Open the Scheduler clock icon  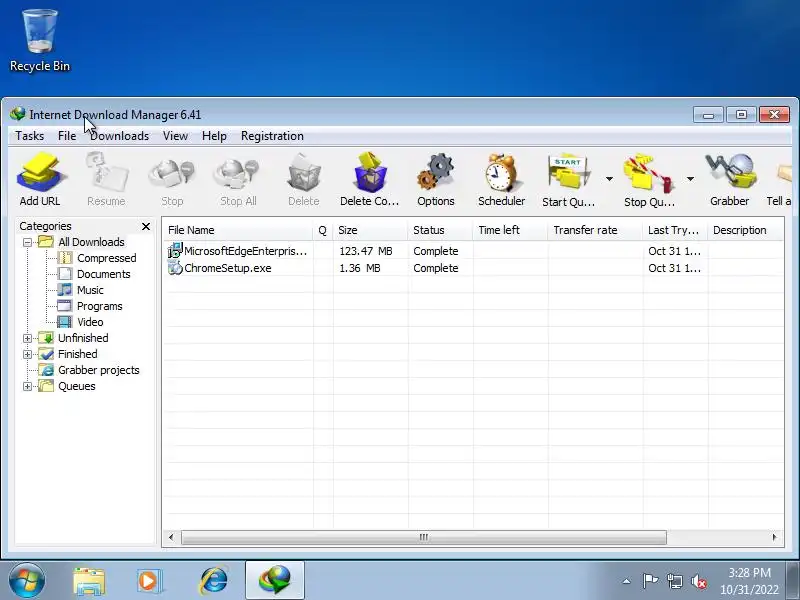[501, 173]
